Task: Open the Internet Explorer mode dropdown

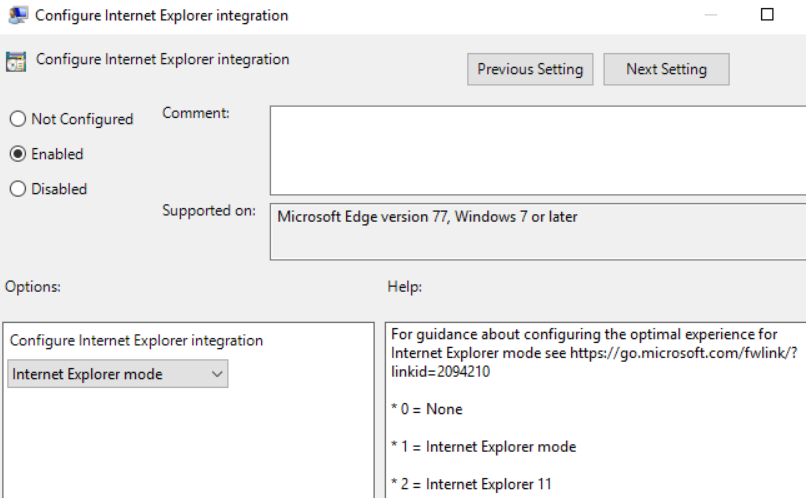Action: pos(118,374)
